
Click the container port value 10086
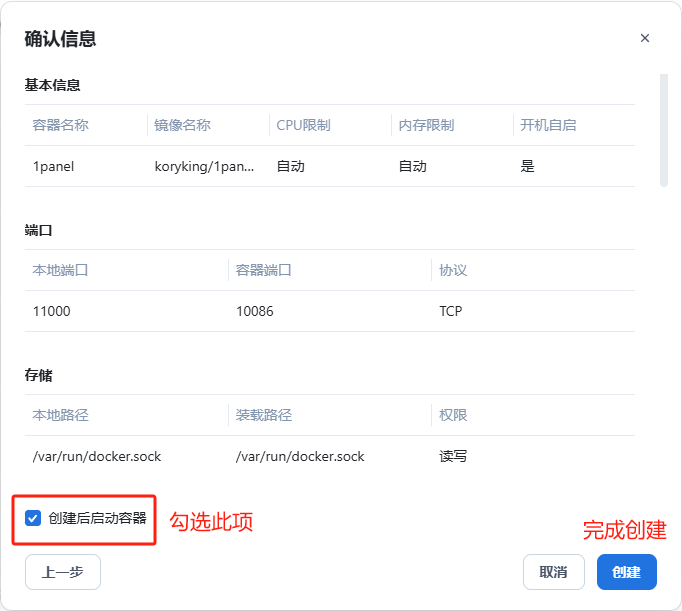(254, 311)
